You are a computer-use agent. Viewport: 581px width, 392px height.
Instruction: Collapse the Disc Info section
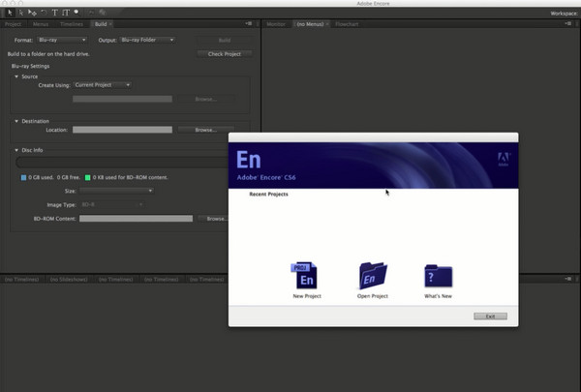click(16, 150)
